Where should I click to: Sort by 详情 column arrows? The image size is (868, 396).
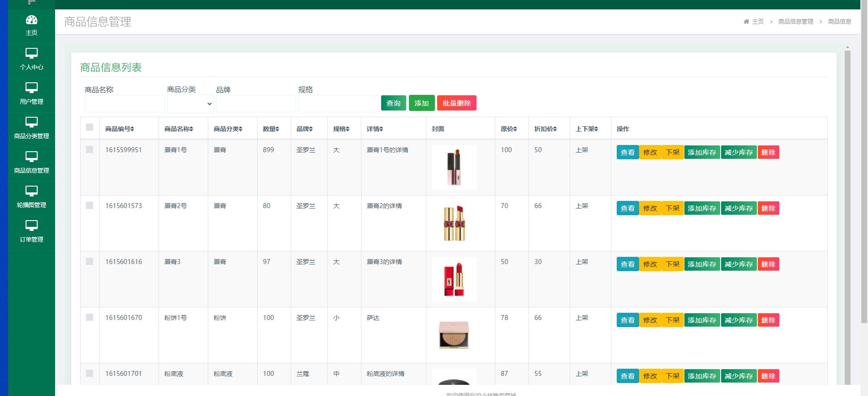(381, 129)
